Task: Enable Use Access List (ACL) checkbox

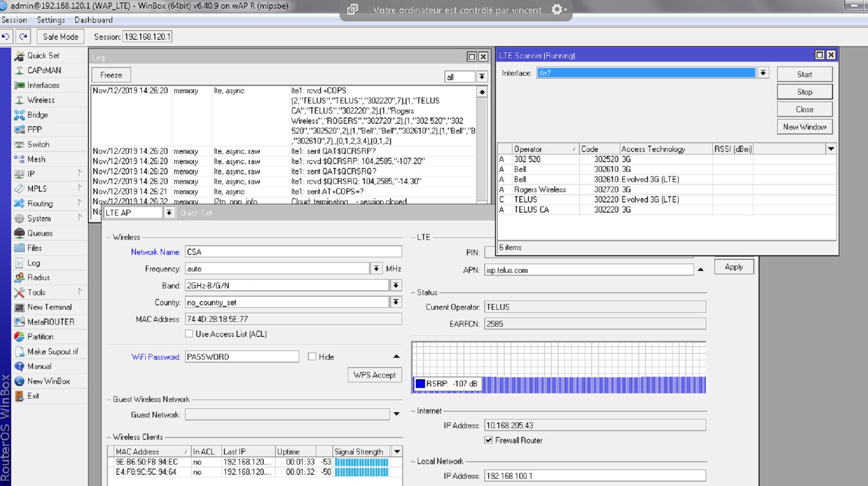Action: coord(189,334)
